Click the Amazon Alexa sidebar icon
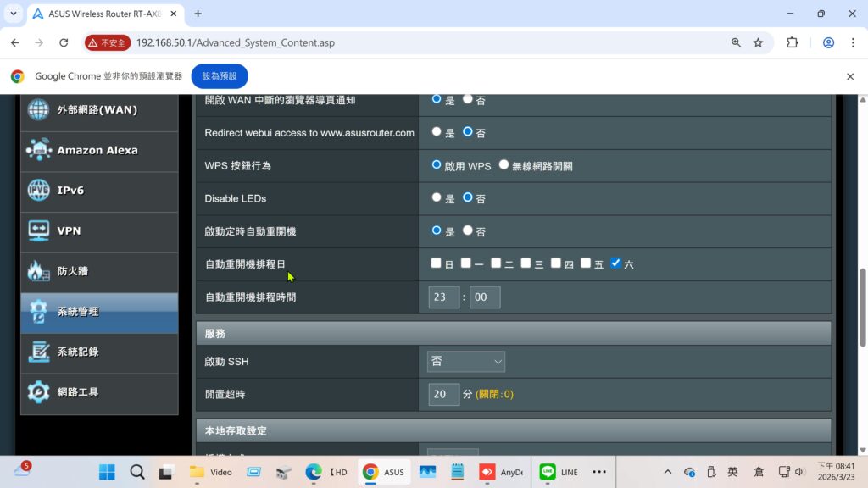 click(39, 150)
